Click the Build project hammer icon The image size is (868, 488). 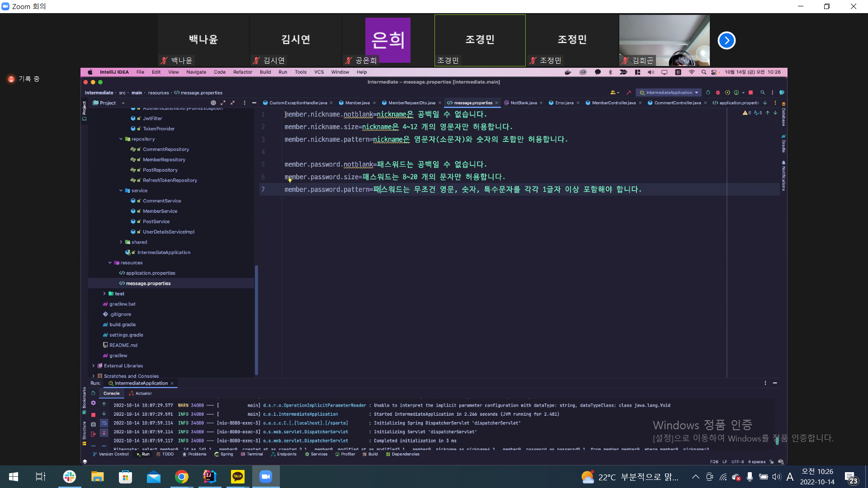coord(628,93)
